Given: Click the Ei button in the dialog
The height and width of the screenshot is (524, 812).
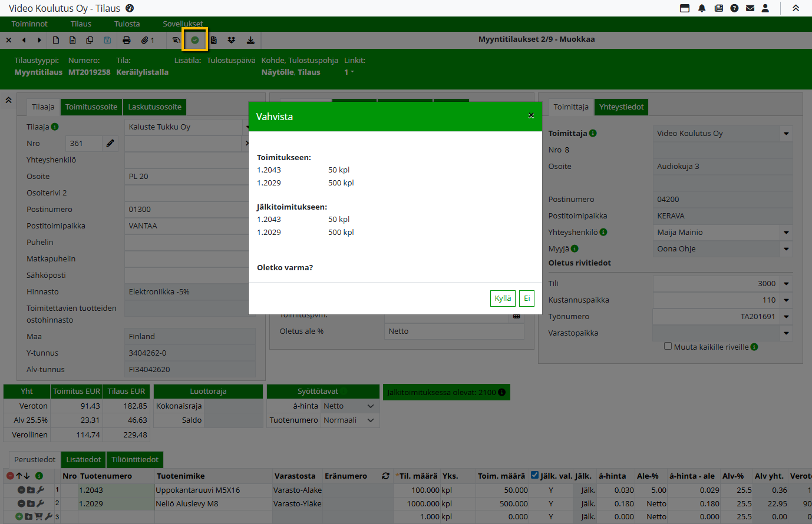Looking at the screenshot, I should point(527,299).
